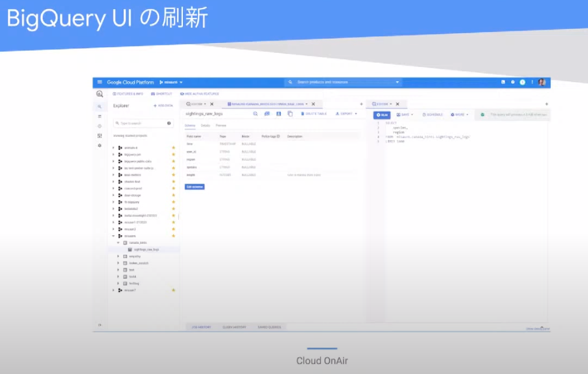The width and height of the screenshot is (588, 374).
Task: Open the MORE settings dropdown
Action: 460,115
